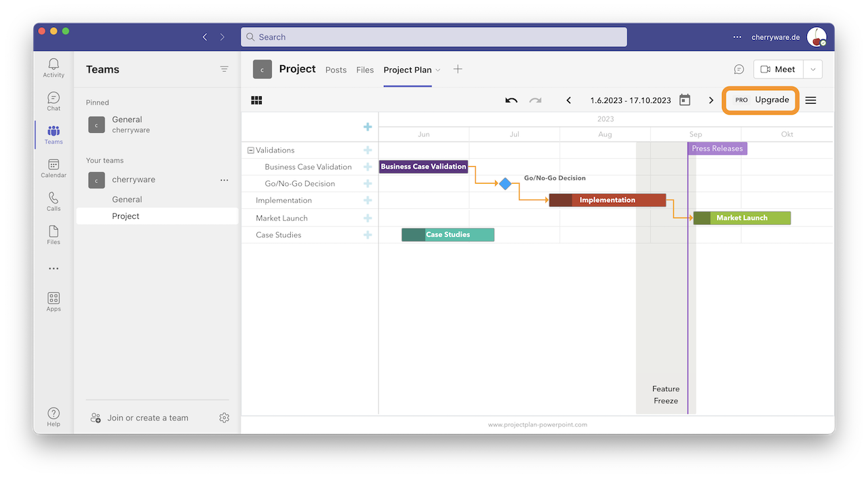Open the Apps sidebar icon

54,302
